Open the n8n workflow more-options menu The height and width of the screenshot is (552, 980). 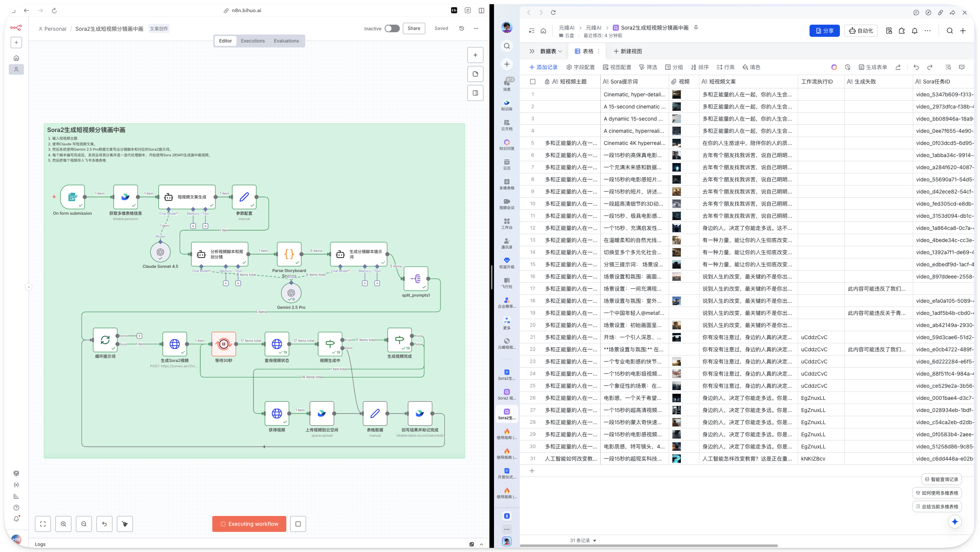476,28
